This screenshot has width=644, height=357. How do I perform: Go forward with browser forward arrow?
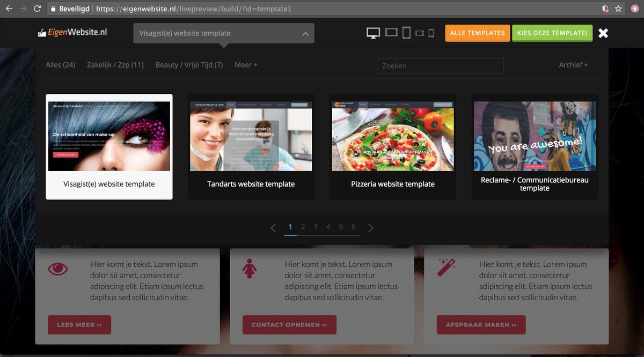tap(23, 9)
